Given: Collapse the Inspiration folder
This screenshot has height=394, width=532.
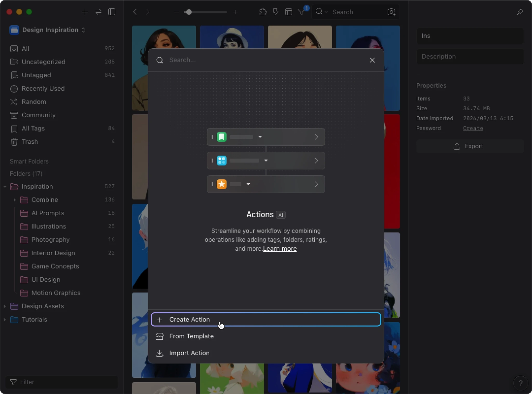Looking at the screenshot, I should (x=5, y=186).
